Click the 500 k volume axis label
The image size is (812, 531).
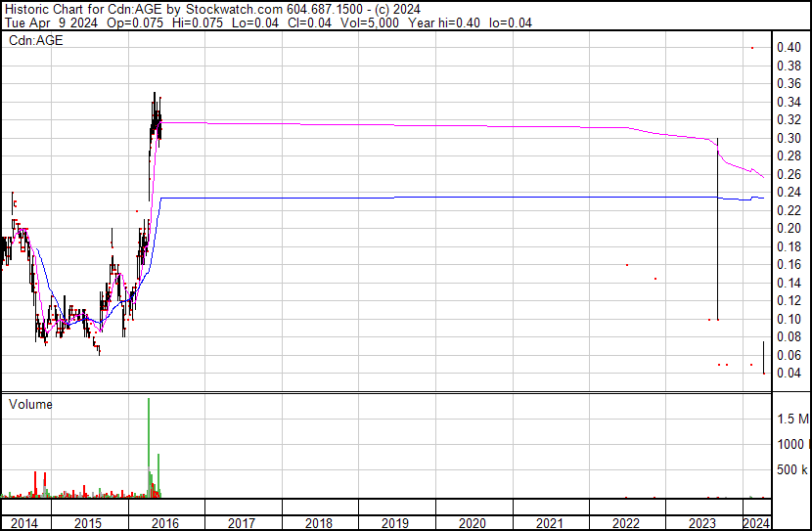(x=793, y=470)
